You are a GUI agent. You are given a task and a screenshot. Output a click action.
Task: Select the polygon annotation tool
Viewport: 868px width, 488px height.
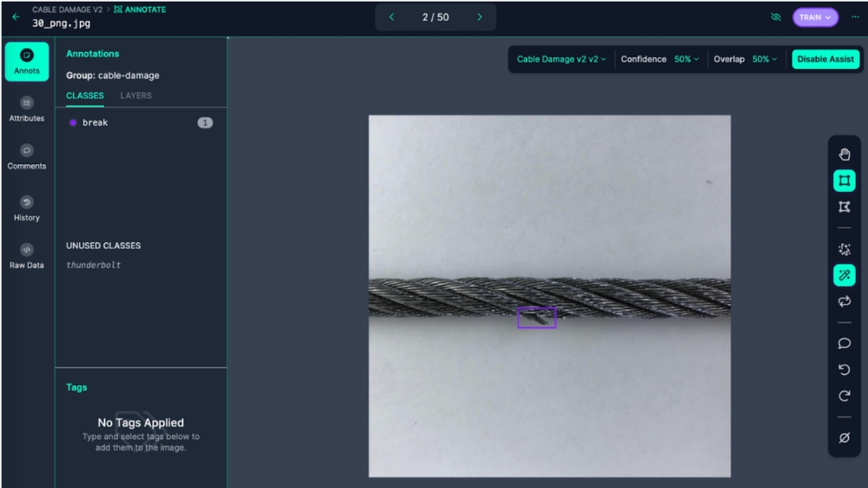click(x=844, y=207)
